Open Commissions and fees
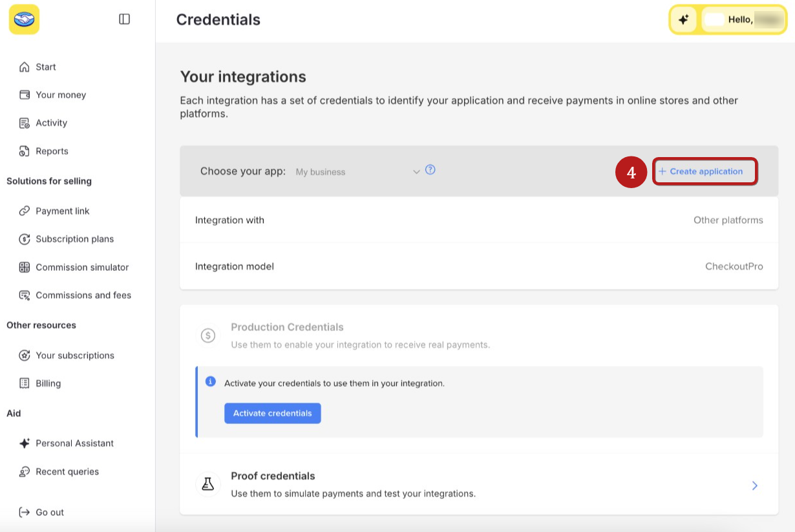Viewport: 795px width, 532px height. 83,295
